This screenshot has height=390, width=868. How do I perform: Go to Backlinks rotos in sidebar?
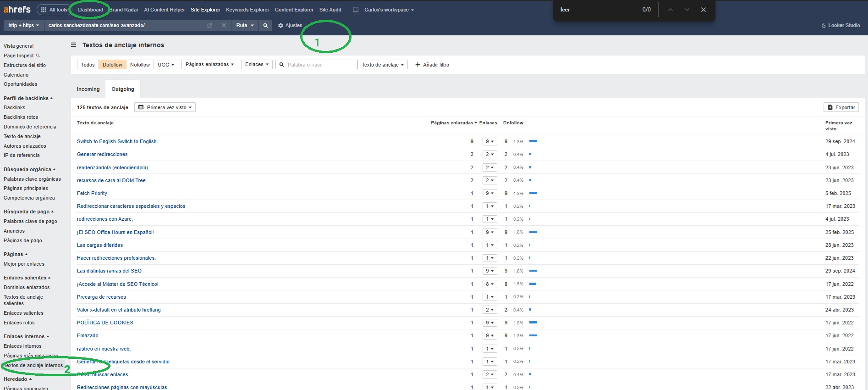[21, 117]
